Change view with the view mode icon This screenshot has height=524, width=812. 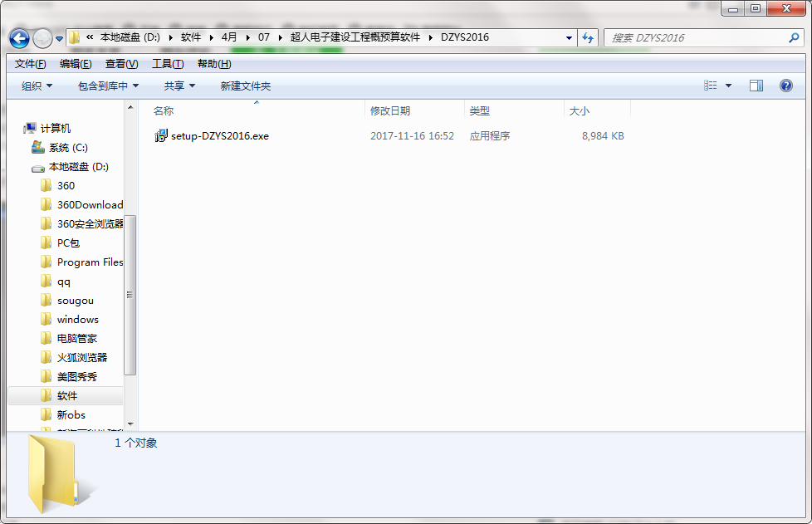(711, 86)
